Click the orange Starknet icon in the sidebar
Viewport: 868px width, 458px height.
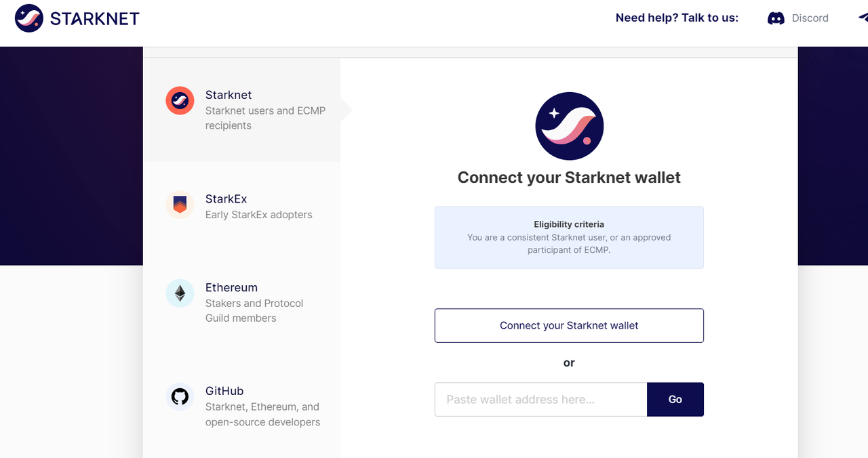180,101
